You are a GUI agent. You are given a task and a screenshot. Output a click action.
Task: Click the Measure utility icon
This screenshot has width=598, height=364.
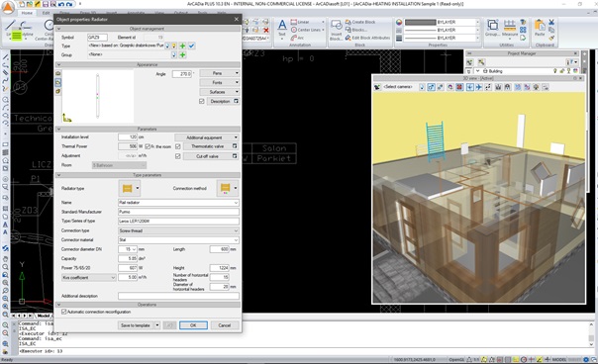pyautogui.click(x=510, y=25)
